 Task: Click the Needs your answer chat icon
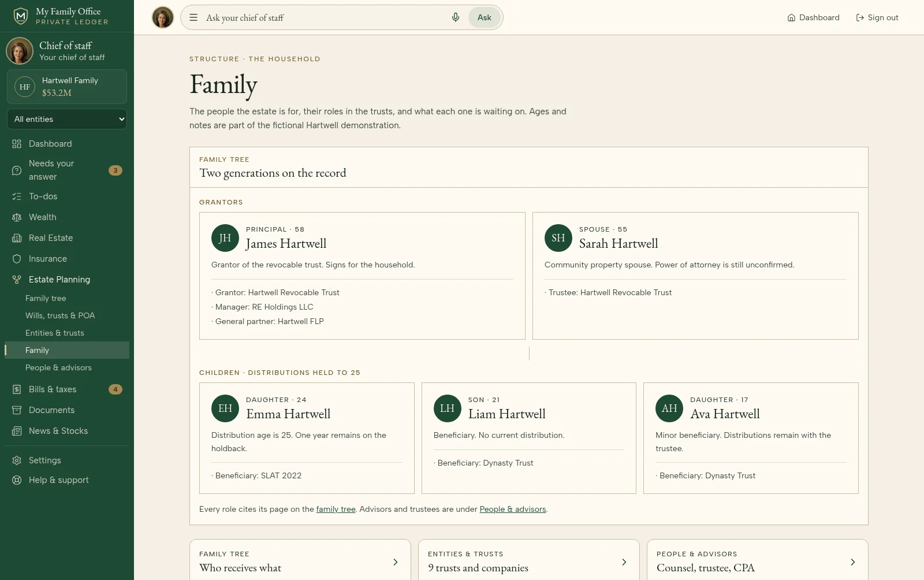point(17,170)
